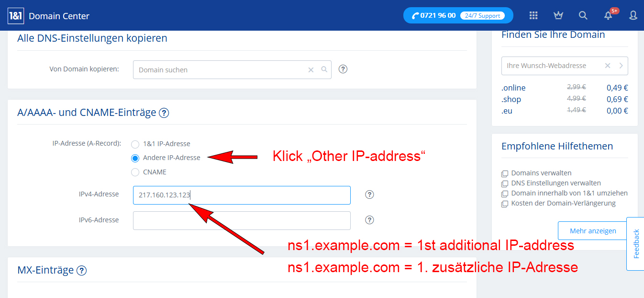Click help icon beside MX-Einträge heading
Viewport: 644px width, 298px height.
tap(82, 270)
